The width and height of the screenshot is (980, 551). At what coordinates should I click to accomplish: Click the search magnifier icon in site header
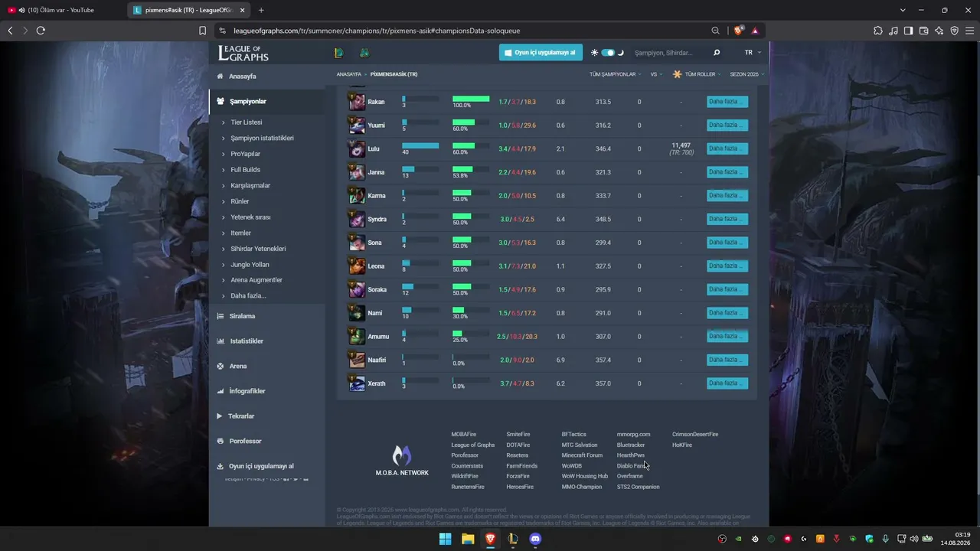click(x=717, y=53)
